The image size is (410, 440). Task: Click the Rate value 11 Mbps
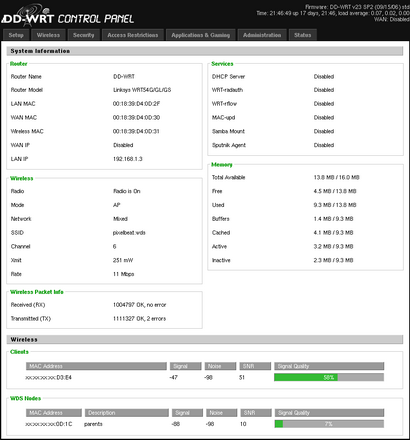tap(123, 274)
